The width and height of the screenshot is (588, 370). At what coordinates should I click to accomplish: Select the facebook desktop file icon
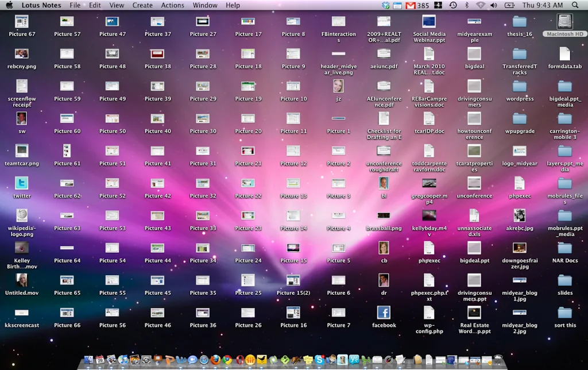tap(384, 313)
